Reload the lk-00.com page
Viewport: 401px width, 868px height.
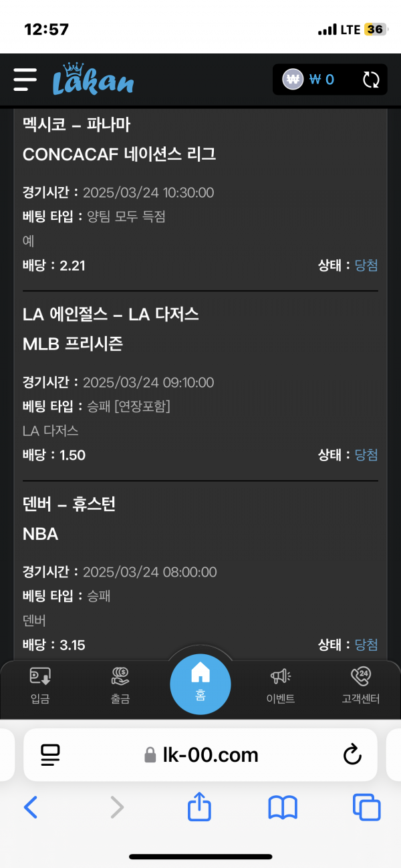tap(352, 755)
